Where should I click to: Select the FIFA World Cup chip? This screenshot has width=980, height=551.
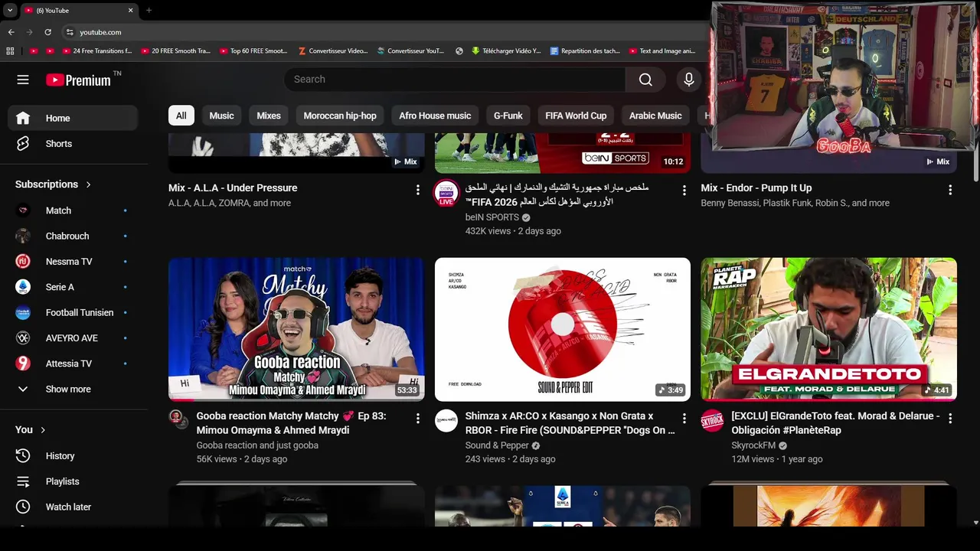coord(576,116)
